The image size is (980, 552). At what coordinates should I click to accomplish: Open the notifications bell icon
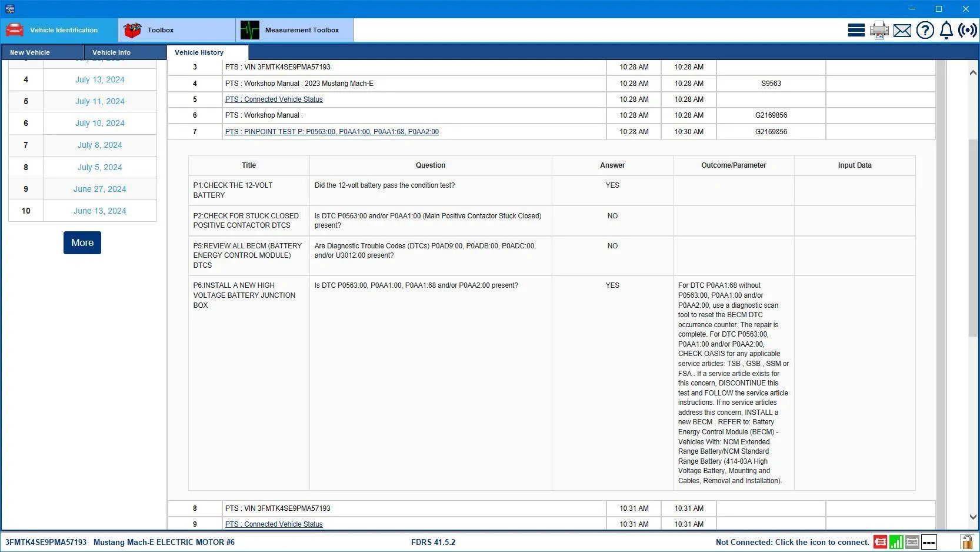(946, 30)
